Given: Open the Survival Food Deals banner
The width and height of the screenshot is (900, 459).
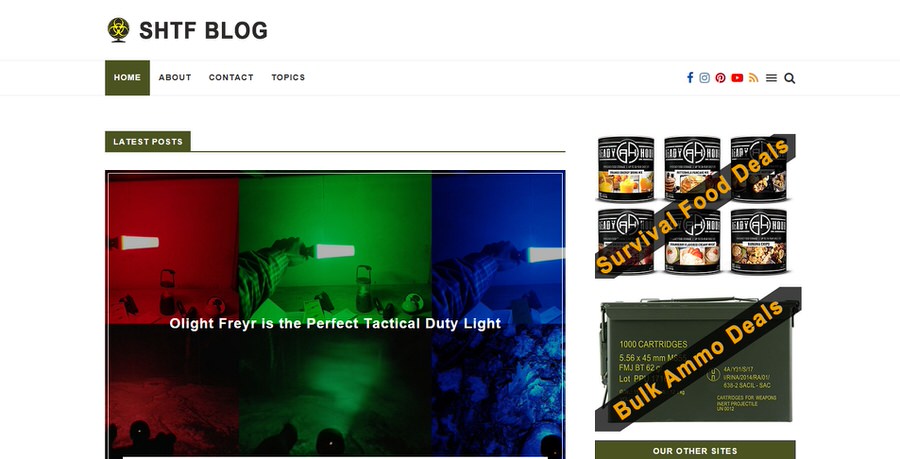Looking at the screenshot, I should coord(695,206).
